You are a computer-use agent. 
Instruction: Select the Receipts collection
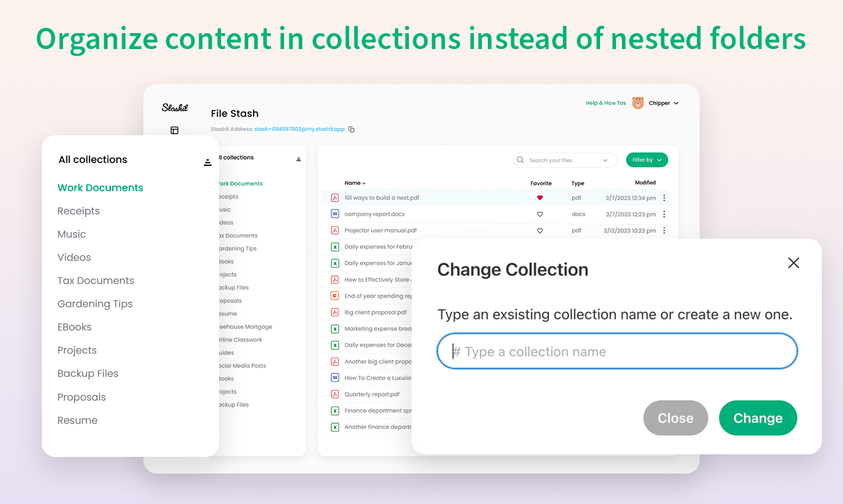(78, 211)
